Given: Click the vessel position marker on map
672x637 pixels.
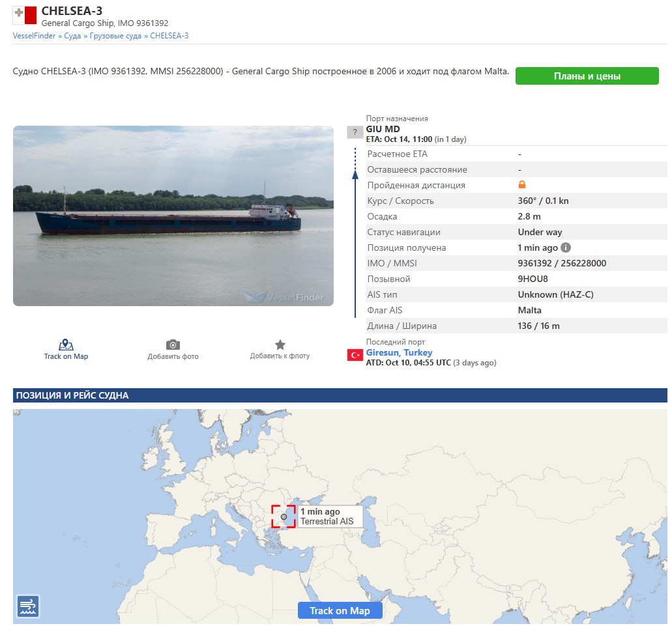Looking at the screenshot, I should tap(284, 517).
